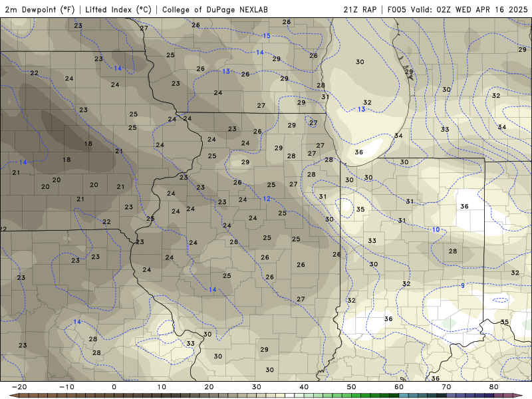Click the -10 label on the color scale
The image size is (532, 399).
point(66,387)
